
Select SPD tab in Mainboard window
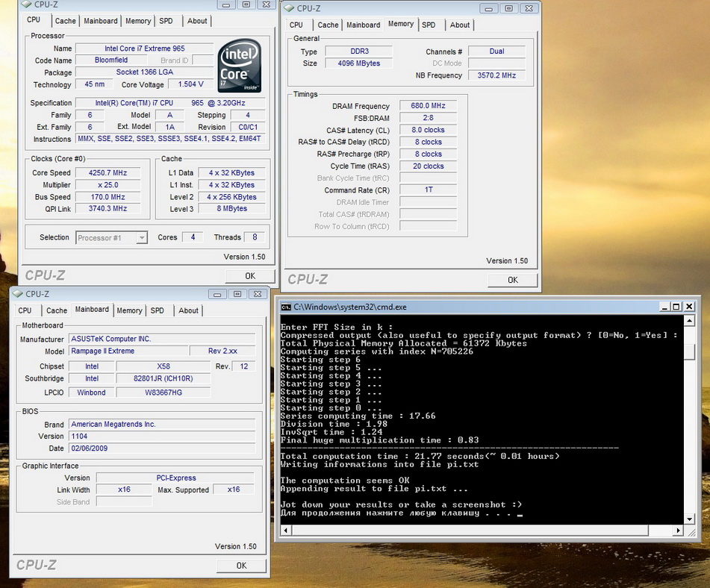tap(158, 310)
